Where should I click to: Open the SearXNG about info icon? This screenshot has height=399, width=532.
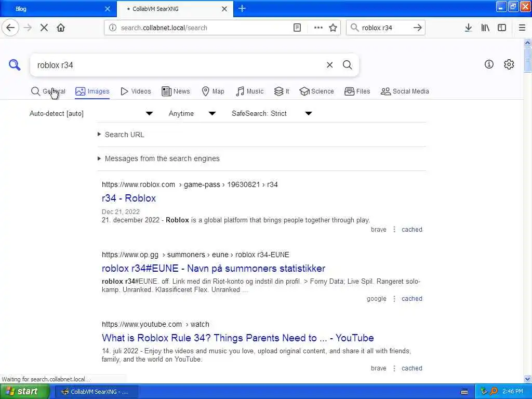(489, 64)
